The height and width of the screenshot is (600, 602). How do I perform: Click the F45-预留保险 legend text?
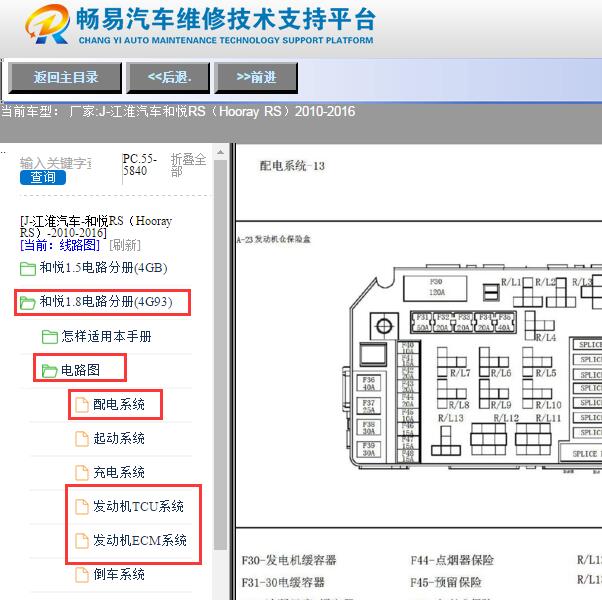446,582
